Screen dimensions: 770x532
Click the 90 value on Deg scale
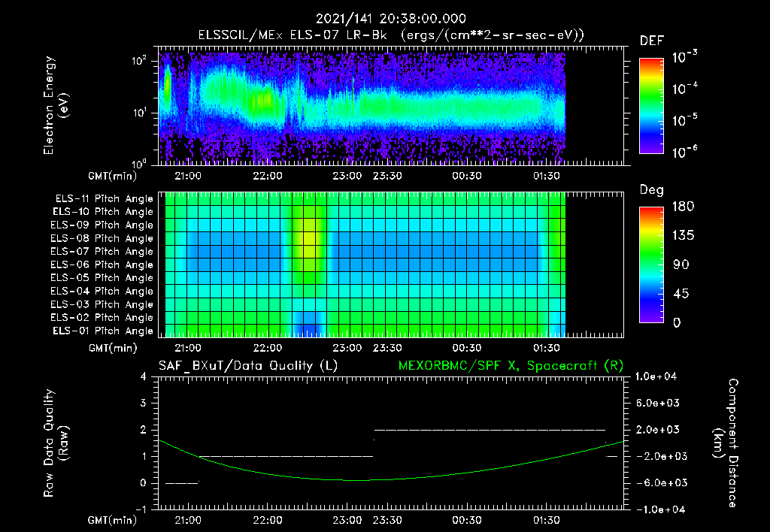[681, 264]
